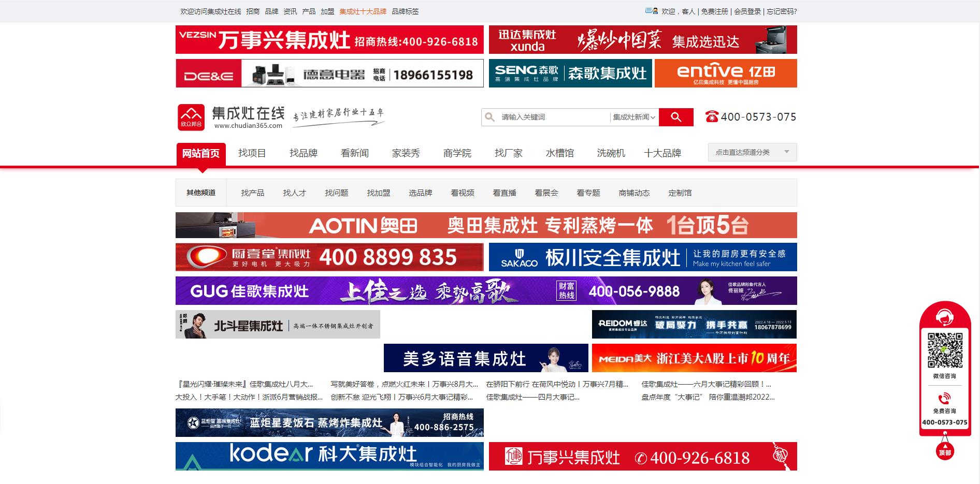The width and height of the screenshot is (980, 484).
Task: Click the 集成灶在线 site logo
Action: pyautogui.click(x=232, y=118)
